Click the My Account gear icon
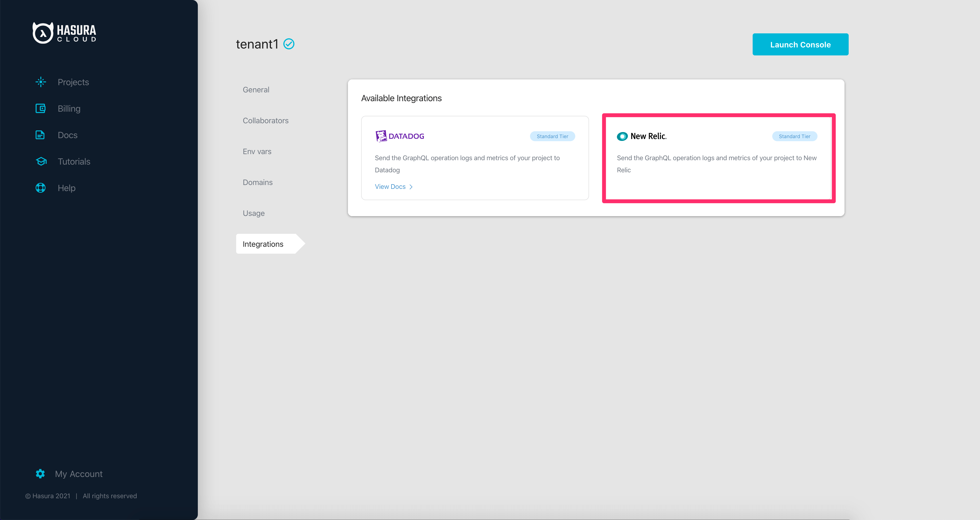 [x=40, y=474]
